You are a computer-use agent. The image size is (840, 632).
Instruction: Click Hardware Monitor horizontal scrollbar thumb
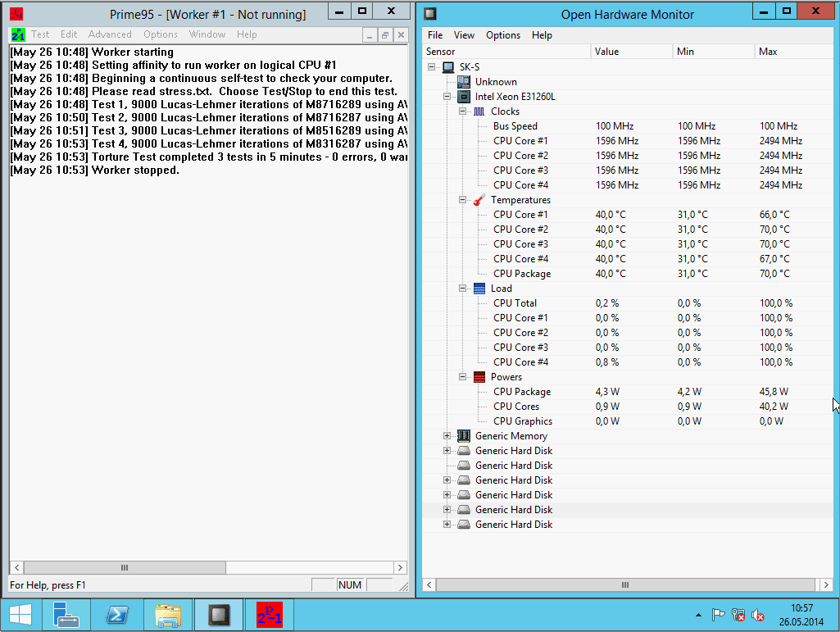[x=625, y=584]
